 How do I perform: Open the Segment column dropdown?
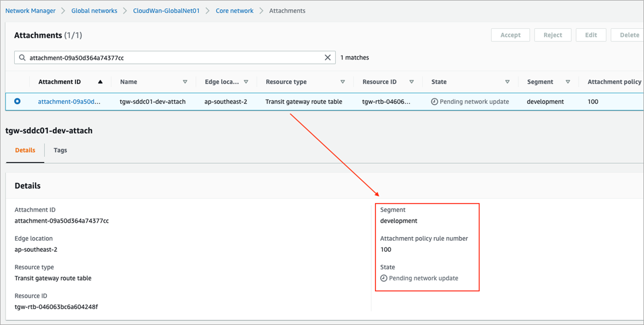click(x=568, y=81)
